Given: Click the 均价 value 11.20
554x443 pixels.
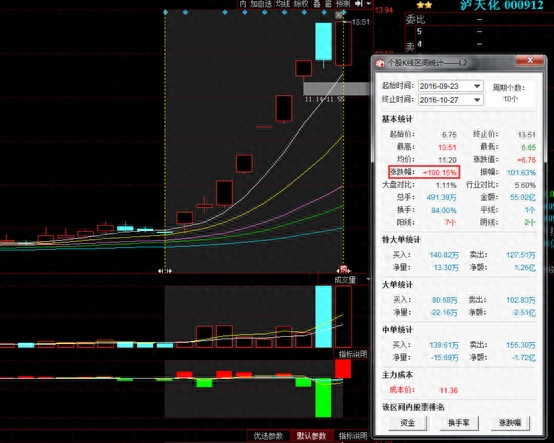Looking at the screenshot, I should [447, 160].
